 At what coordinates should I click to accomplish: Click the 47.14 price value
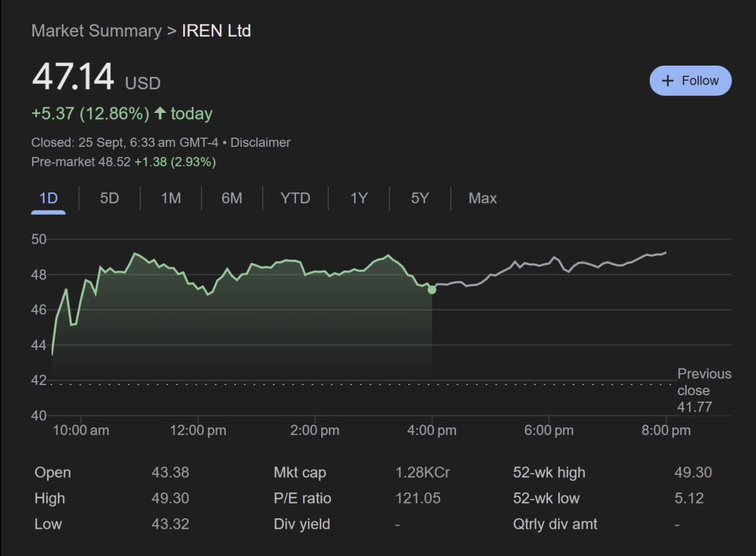click(x=73, y=78)
